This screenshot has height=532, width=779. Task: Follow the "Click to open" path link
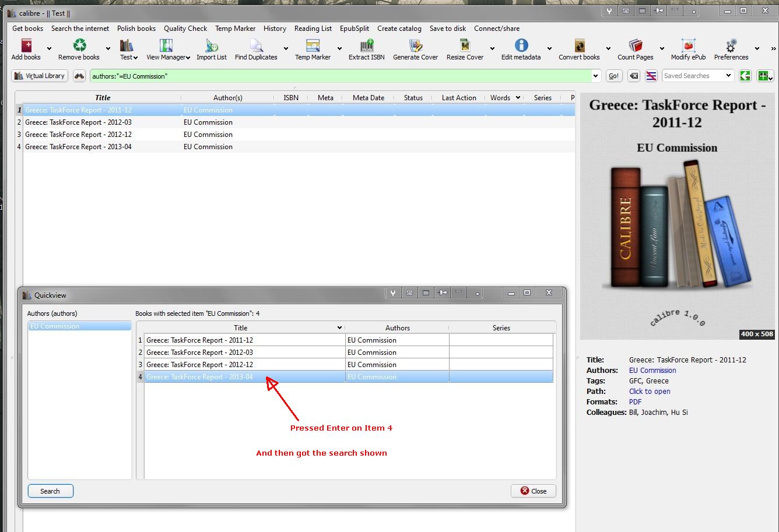click(650, 392)
